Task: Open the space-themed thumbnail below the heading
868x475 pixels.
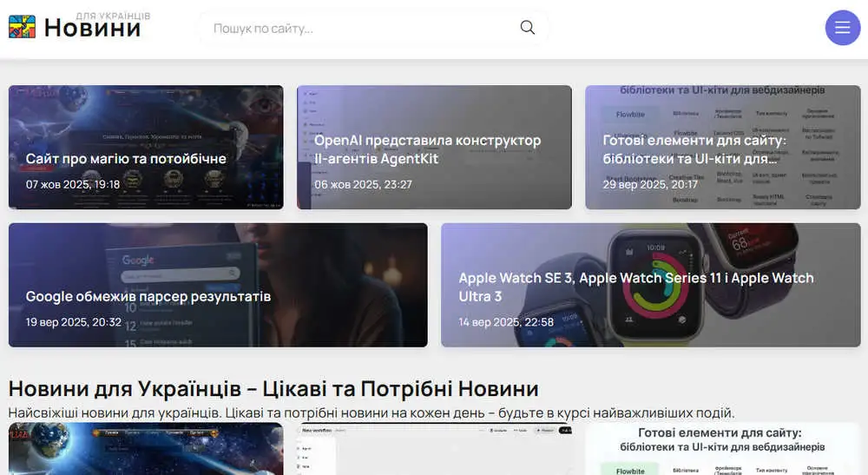Action: coord(146,449)
